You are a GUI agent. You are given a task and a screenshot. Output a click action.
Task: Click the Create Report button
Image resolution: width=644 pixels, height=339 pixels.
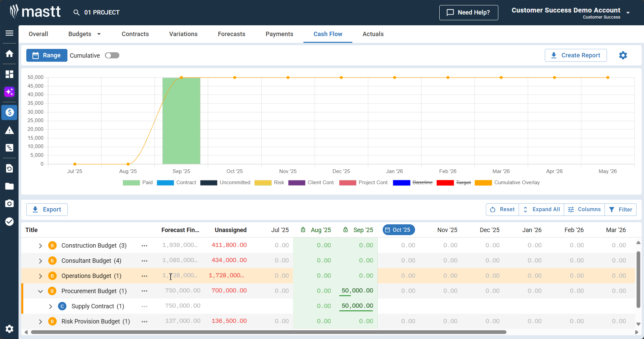point(576,55)
